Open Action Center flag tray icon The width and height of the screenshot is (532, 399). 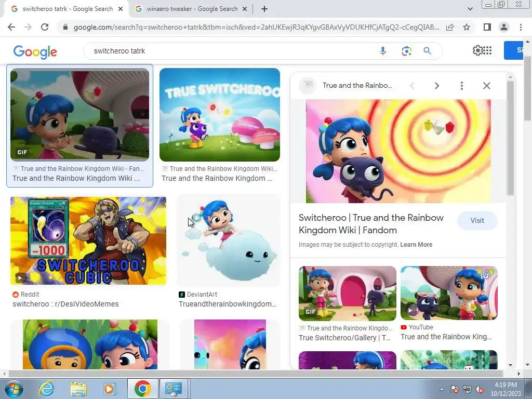coord(455,390)
